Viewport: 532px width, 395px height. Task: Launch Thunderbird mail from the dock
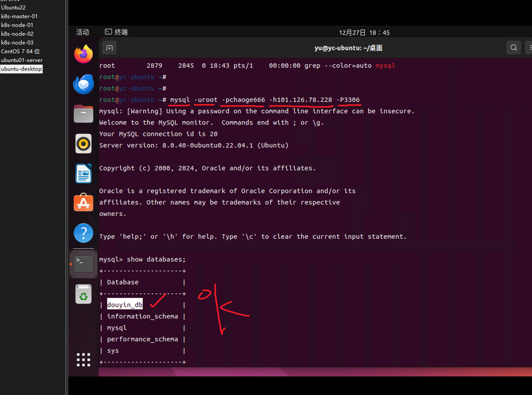click(x=83, y=84)
